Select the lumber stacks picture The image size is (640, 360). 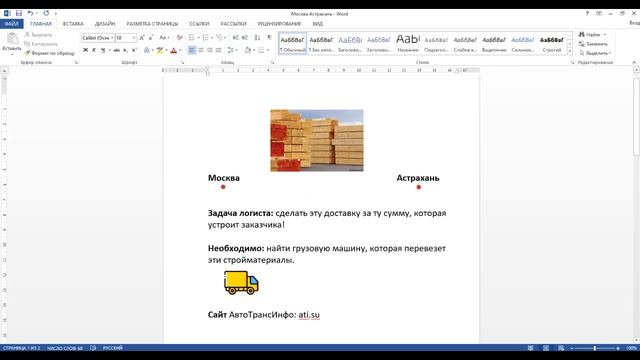(x=317, y=140)
